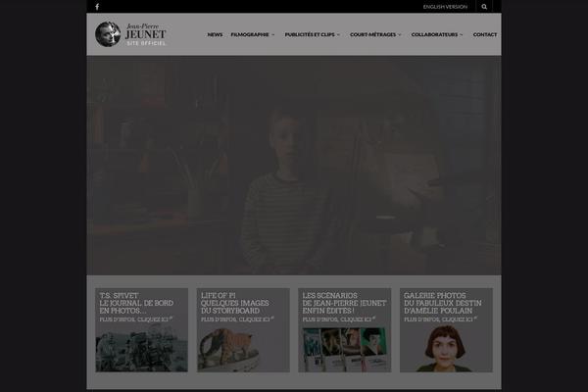The width and height of the screenshot is (588, 392).
Task: Open the T.S. Spivet film set thumbnail
Action: point(142,348)
